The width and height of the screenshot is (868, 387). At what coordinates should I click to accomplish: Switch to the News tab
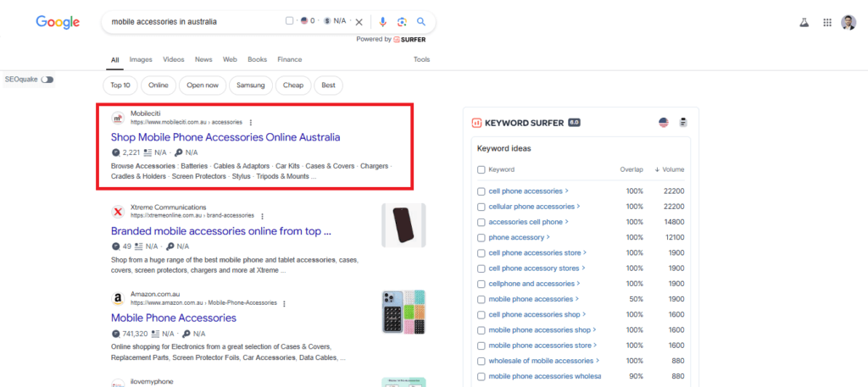203,59
